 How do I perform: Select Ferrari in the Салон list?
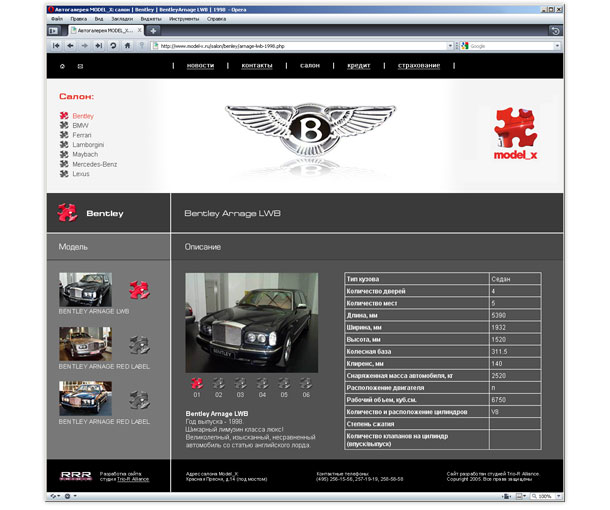tap(82, 135)
